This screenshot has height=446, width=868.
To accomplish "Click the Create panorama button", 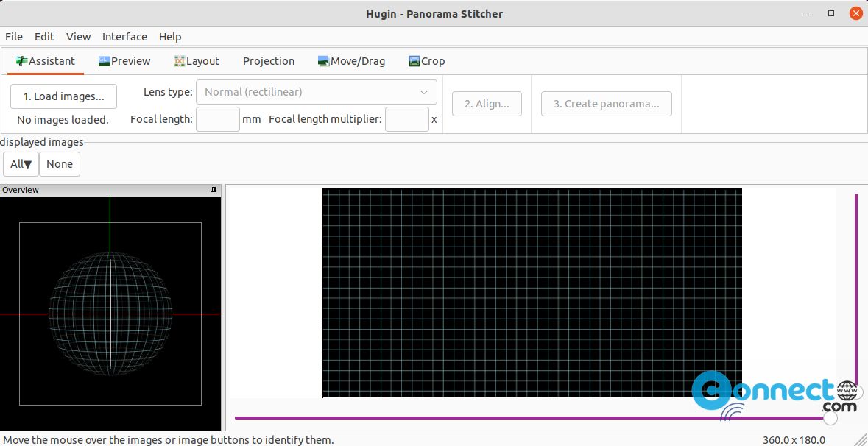I will coord(606,104).
